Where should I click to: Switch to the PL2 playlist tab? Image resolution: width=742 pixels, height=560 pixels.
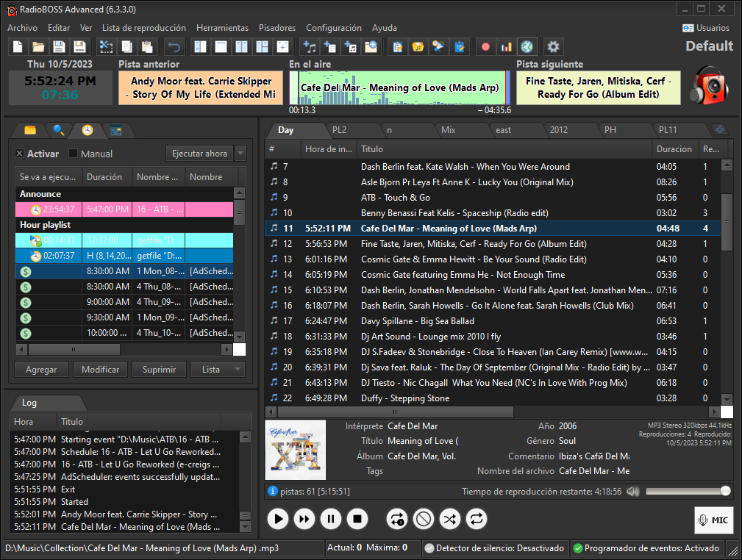pyautogui.click(x=339, y=129)
